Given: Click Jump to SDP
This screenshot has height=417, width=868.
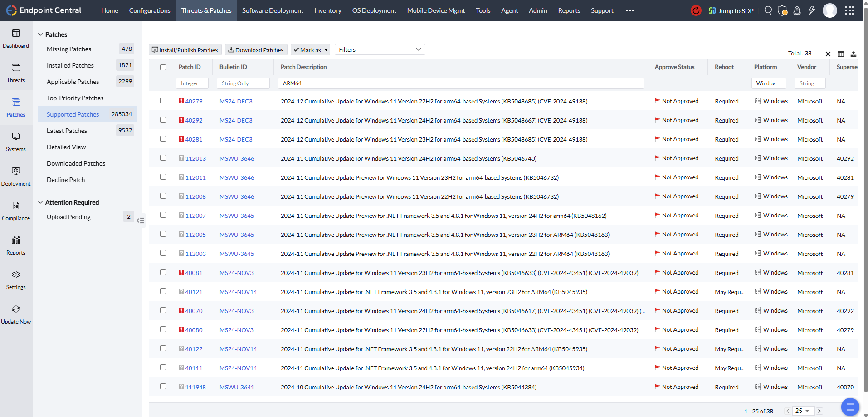Looking at the screenshot, I should click(x=731, y=10).
